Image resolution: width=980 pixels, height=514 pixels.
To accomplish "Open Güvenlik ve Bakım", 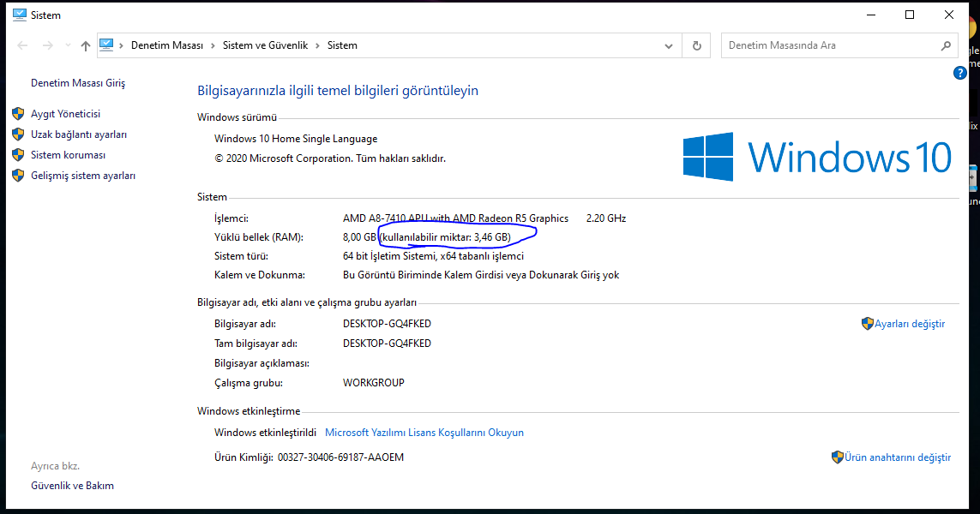I will click(x=73, y=485).
